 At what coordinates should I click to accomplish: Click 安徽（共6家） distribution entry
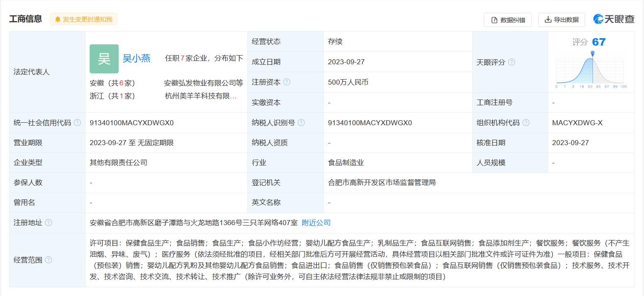click(112, 83)
